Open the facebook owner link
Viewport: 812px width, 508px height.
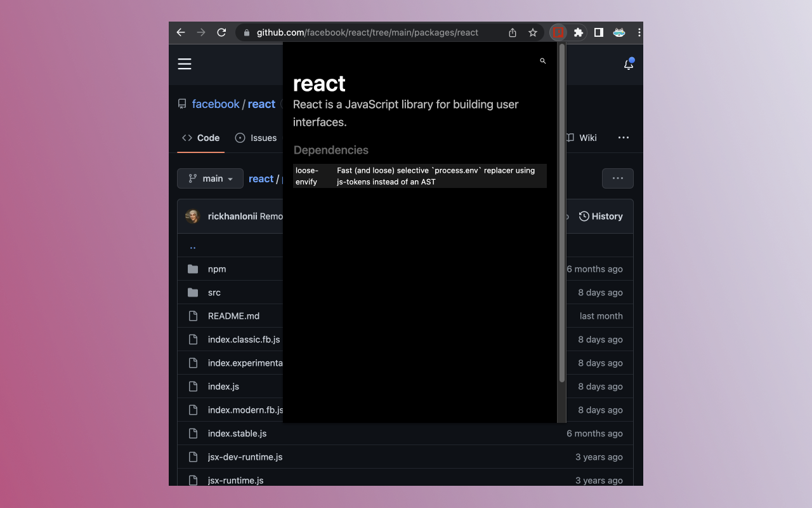pos(216,104)
